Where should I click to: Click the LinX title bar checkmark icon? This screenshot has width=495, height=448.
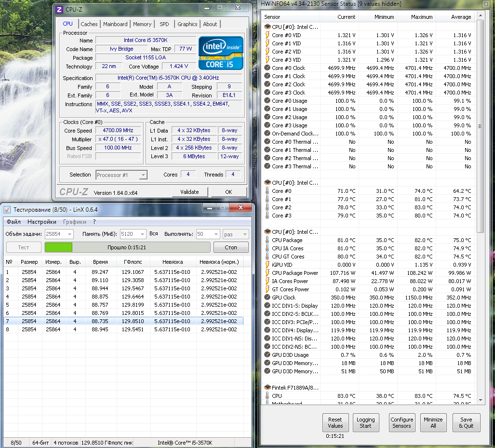tap(7, 209)
